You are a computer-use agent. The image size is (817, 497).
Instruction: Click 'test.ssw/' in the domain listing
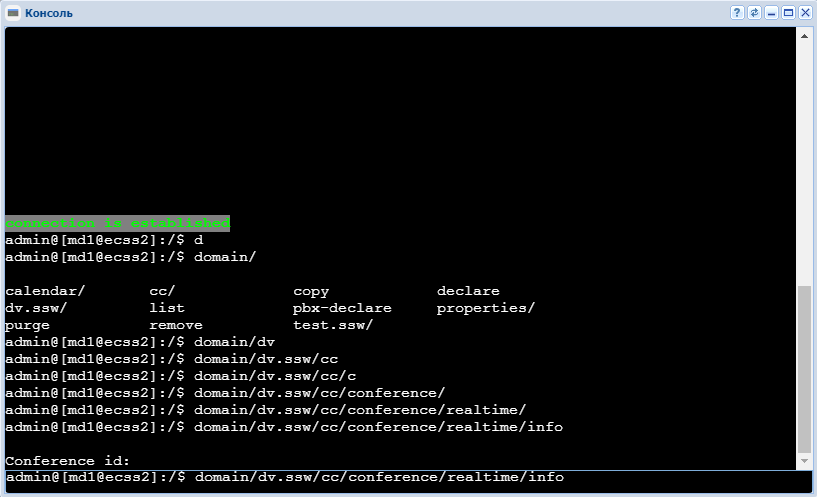pos(332,325)
